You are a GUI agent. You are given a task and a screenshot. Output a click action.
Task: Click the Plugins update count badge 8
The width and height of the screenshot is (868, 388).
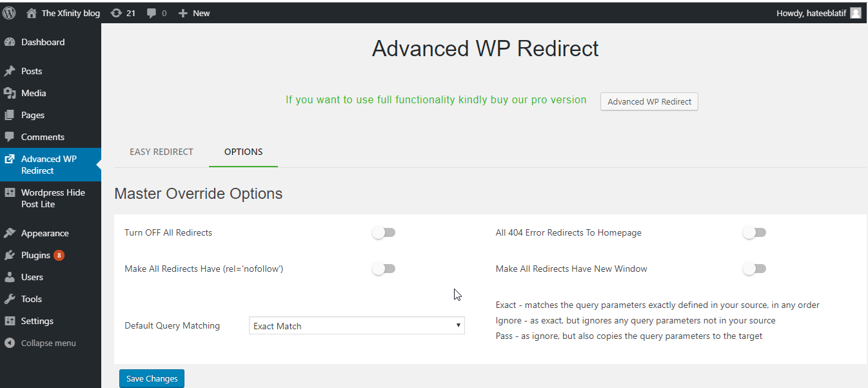(59, 255)
